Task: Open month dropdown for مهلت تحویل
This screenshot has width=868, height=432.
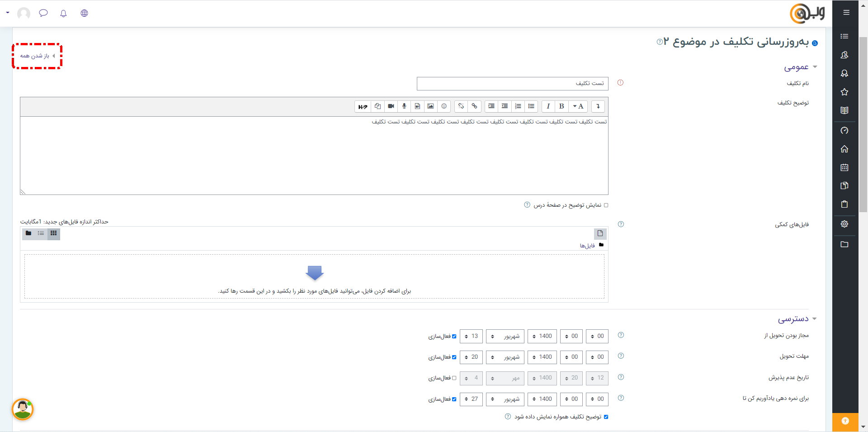Action: [x=505, y=357]
